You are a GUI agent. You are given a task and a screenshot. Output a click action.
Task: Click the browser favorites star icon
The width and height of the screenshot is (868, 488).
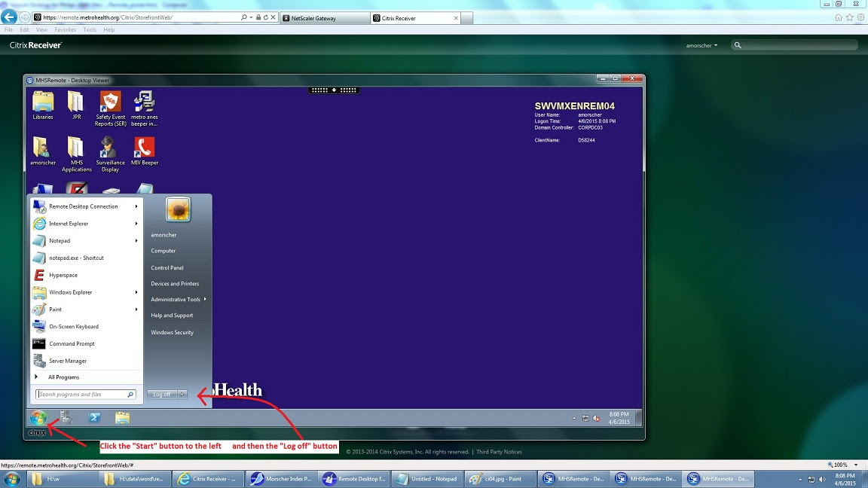click(849, 18)
